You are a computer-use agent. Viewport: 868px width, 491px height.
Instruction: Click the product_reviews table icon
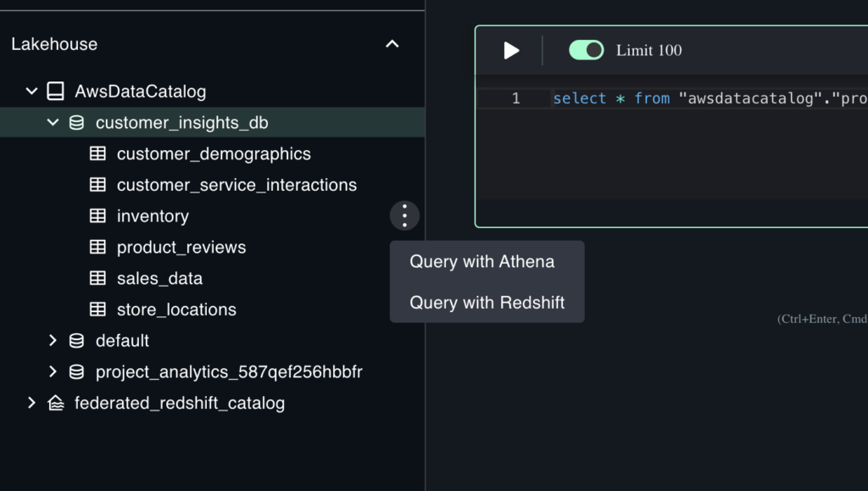[97, 247]
